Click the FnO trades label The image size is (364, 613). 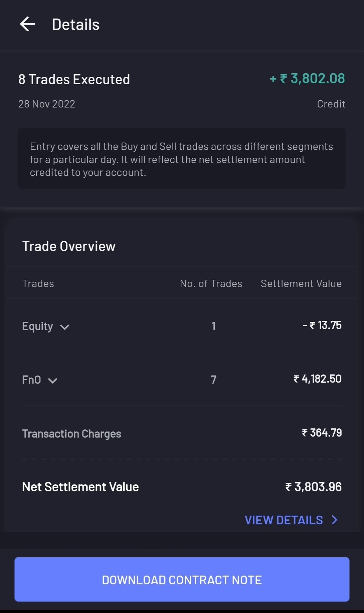(31, 380)
